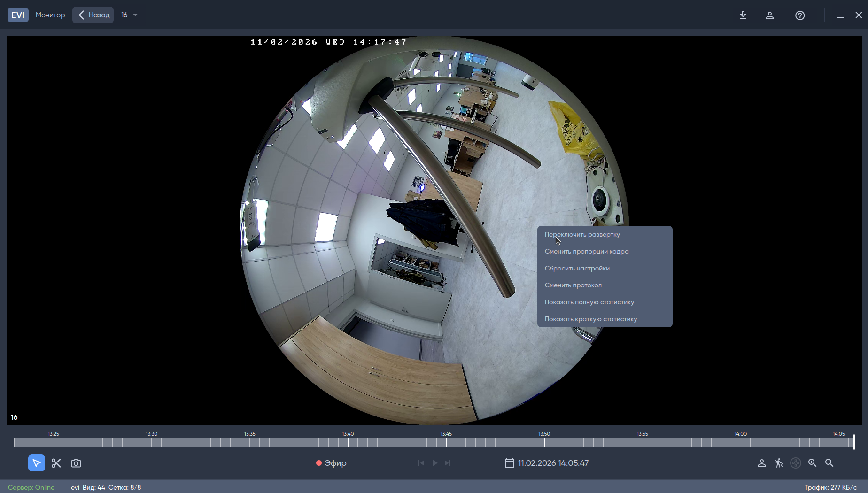Open the EVI logo menu
Viewport: 868px width, 493px height.
point(18,15)
